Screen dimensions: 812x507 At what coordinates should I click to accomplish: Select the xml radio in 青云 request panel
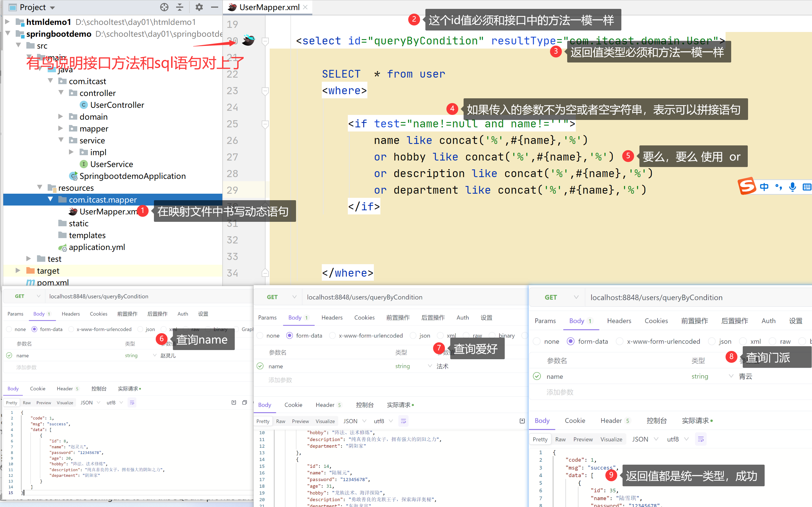click(743, 341)
